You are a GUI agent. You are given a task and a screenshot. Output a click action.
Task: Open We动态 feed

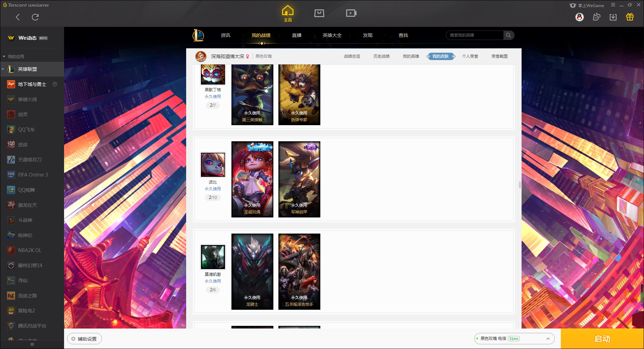(x=28, y=38)
